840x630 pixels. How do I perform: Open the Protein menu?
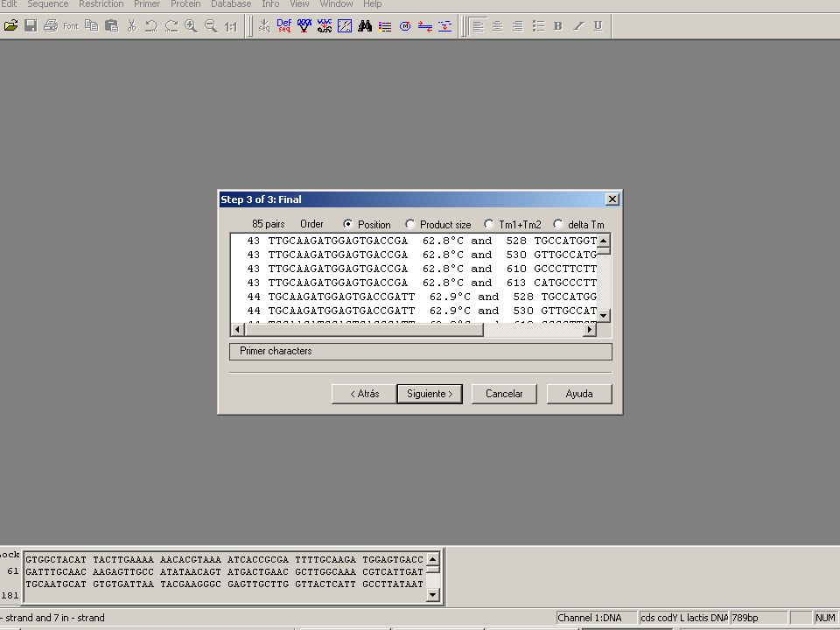pos(185,4)
